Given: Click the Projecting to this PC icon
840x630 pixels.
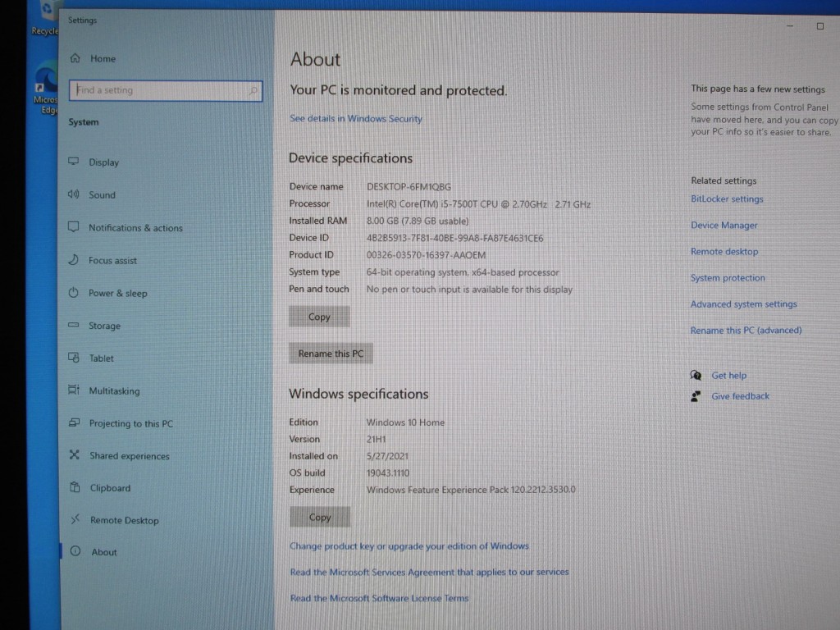Looking at the screenshot, I should pos(75,422).
